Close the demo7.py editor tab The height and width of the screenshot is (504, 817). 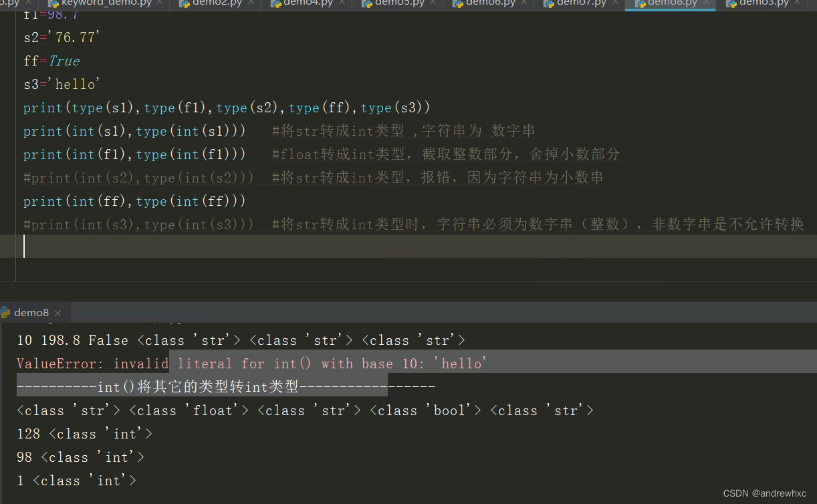[x=615, y=3]
